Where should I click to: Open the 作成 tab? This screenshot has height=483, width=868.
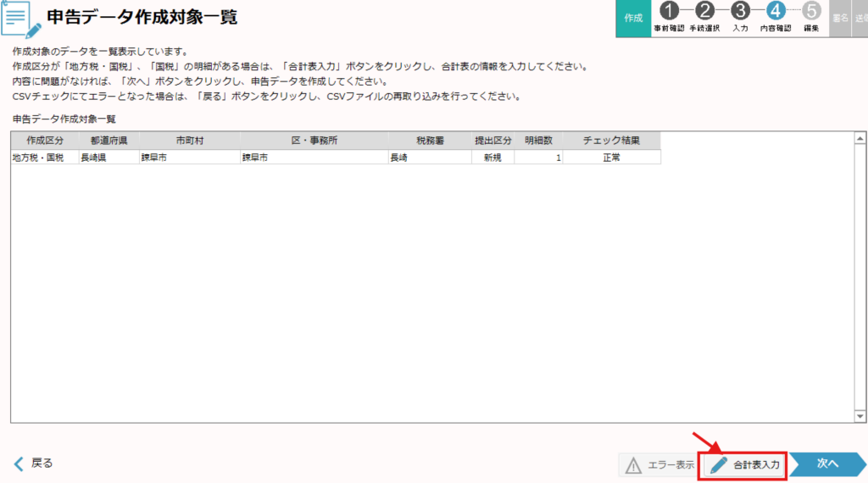pyautogui.click(x=632, y=18)
